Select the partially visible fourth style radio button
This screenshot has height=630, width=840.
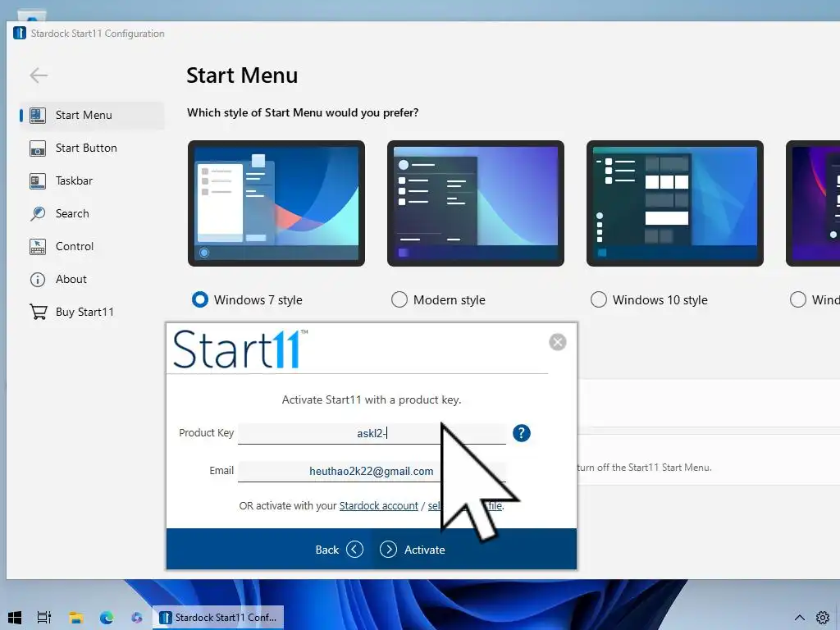pos(797,299)
